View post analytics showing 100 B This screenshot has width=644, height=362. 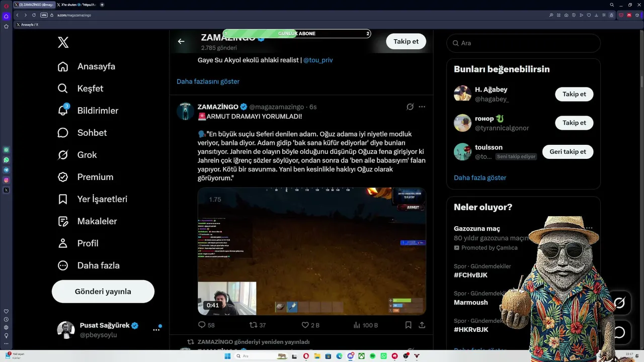pyautogui.click(x=365, y=325)
